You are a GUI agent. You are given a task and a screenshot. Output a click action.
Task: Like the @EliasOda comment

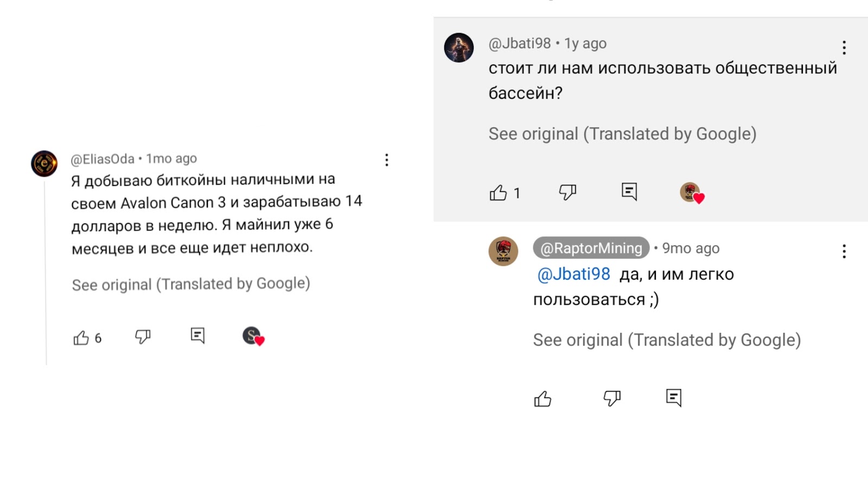[81, 338]
